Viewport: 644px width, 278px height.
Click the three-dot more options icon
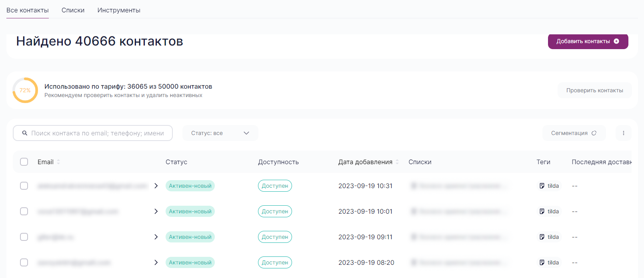[x=623, y=133]
